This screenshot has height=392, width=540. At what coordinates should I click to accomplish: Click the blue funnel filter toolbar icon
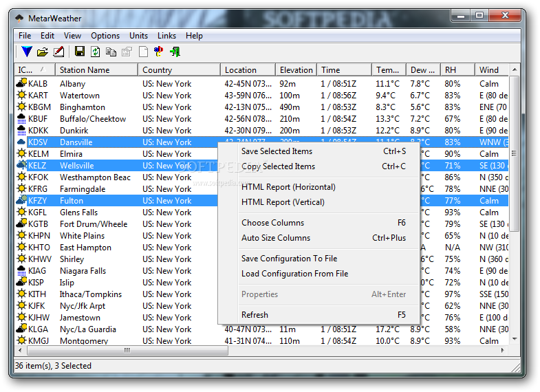pyautogui.click(x=27, y=52)
